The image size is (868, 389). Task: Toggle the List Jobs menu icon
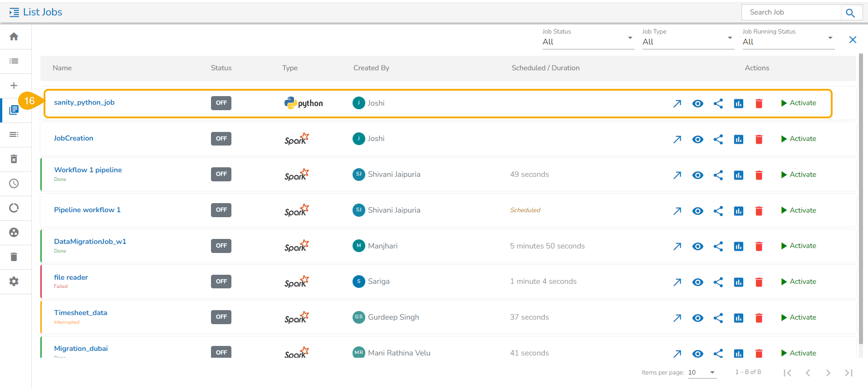tap(14, 13)
